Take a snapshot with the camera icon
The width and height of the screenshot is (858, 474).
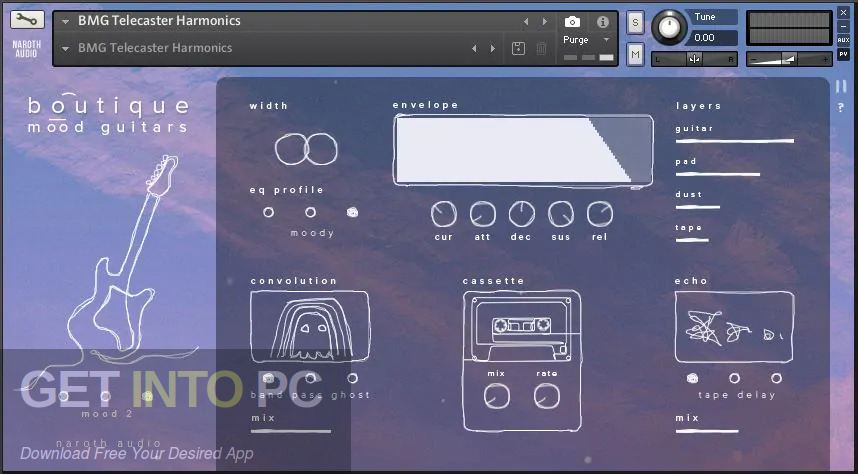pyautogui.click(x=572, y=22)
